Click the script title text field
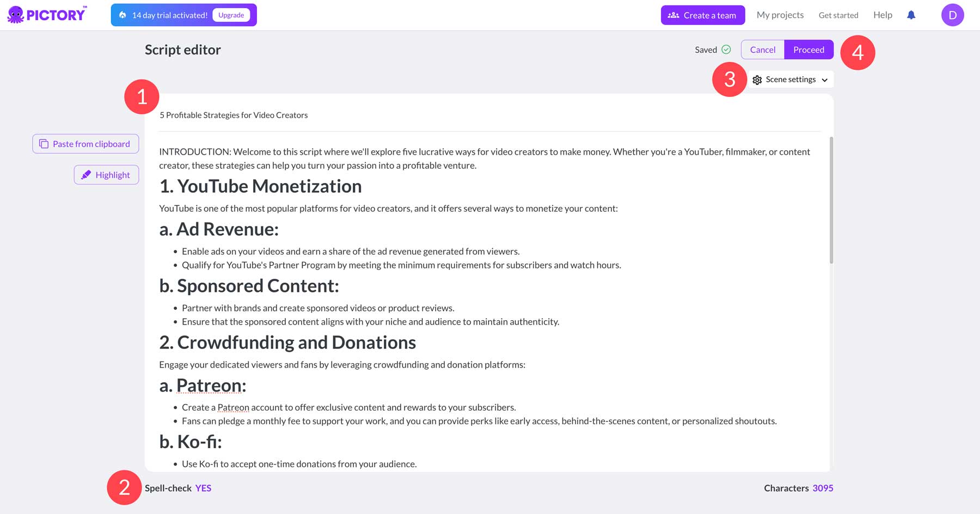The width and height of the screenshot is (980, 514). point(234,115)
